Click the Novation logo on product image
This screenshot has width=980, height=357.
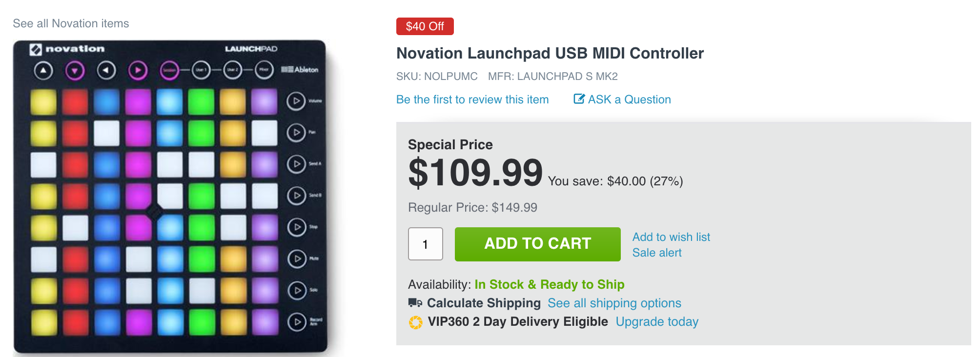tap(67, 49)
